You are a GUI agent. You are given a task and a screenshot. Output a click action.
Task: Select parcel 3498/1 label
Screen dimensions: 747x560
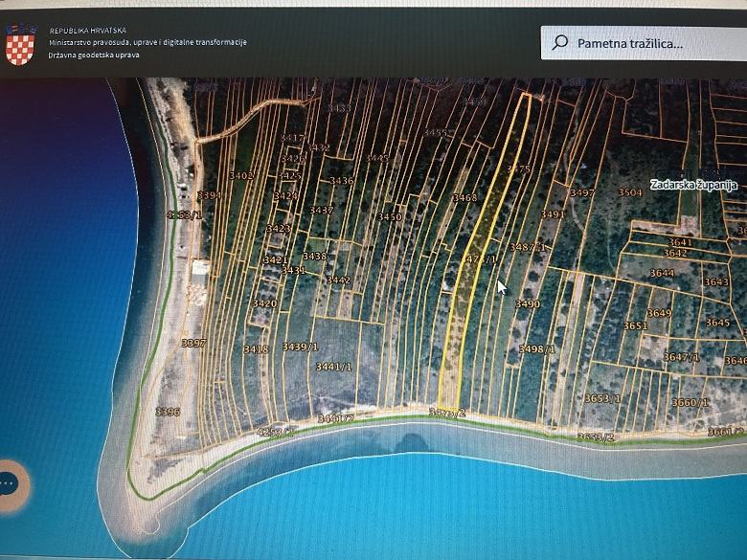click(537, 349)
